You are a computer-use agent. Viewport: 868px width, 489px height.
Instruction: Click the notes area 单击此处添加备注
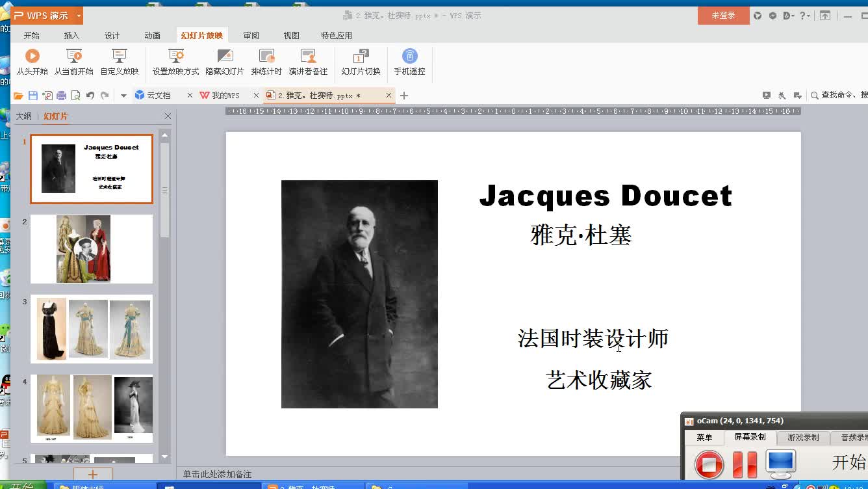click(217, 474)
